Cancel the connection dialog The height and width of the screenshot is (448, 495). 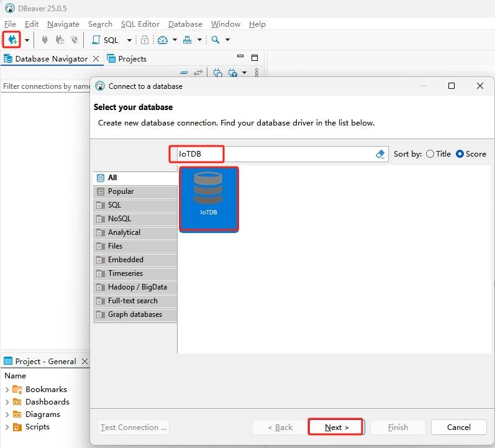tap(459, 427)
